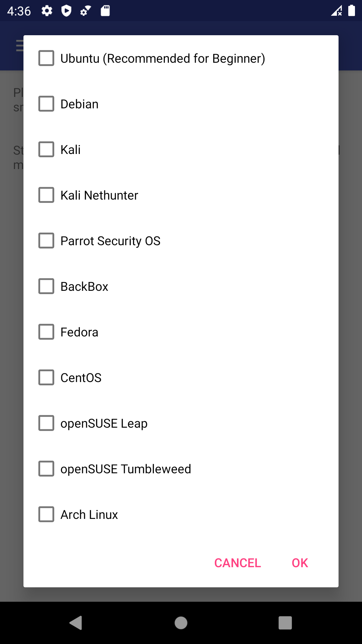Tap the battery indicator icon
The image size is (362, 644).
[351, 11]
